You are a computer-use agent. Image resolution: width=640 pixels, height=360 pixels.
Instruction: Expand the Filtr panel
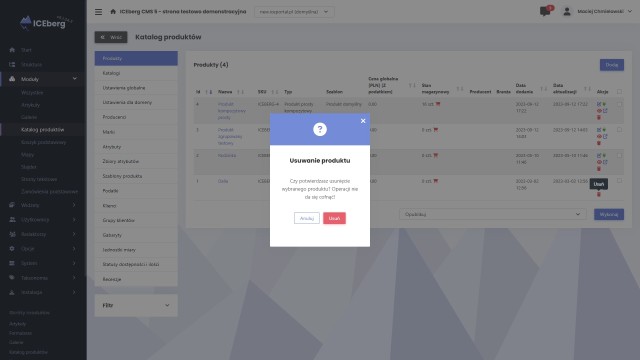tap(136, 305)
